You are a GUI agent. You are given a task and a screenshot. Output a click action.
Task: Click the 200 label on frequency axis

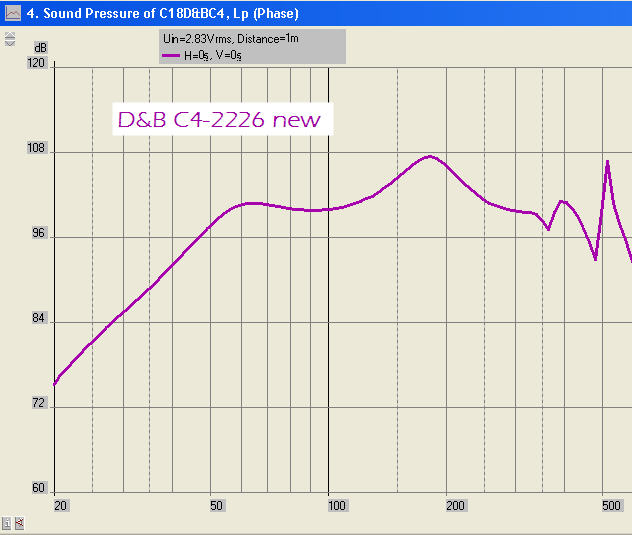pos(455,506)
